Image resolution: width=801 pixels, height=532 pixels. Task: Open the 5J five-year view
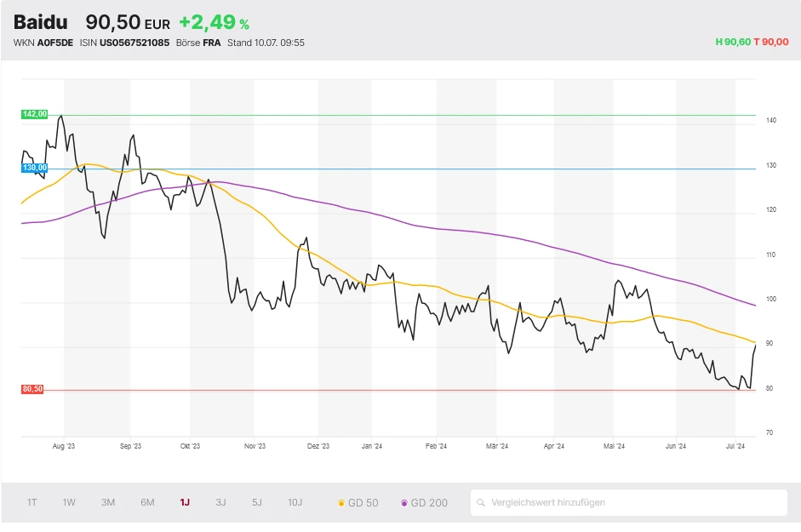coord(256,503)
